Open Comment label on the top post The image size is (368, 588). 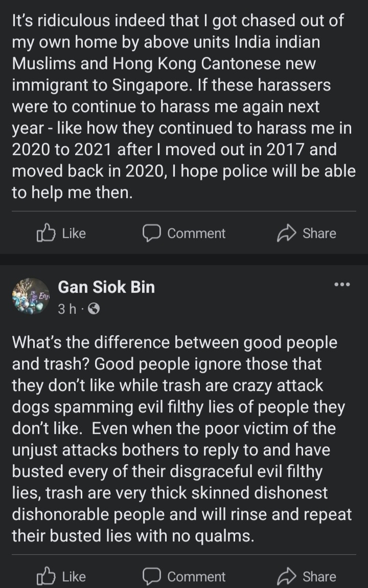coord(196,233)
